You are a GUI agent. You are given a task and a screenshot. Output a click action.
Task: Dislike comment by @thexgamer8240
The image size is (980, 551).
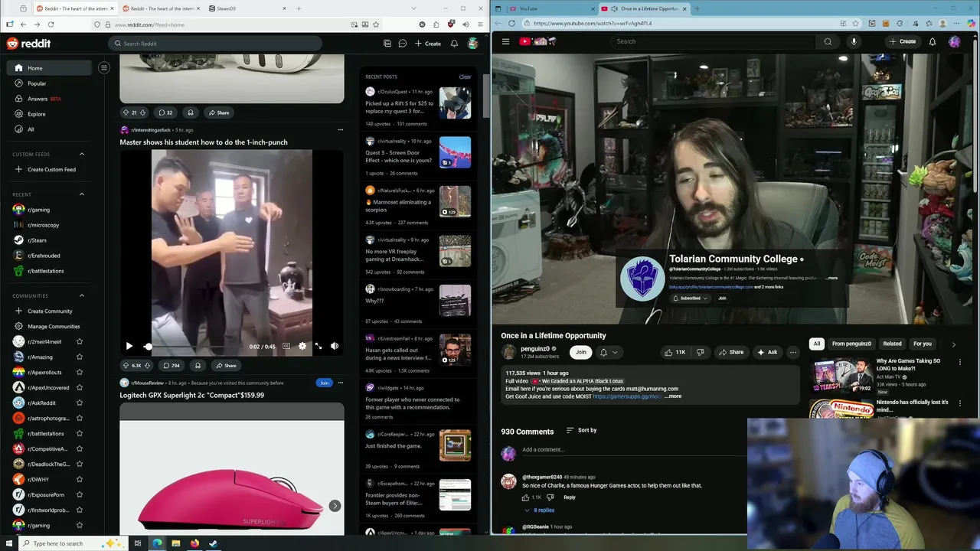[x=550, y=497]
